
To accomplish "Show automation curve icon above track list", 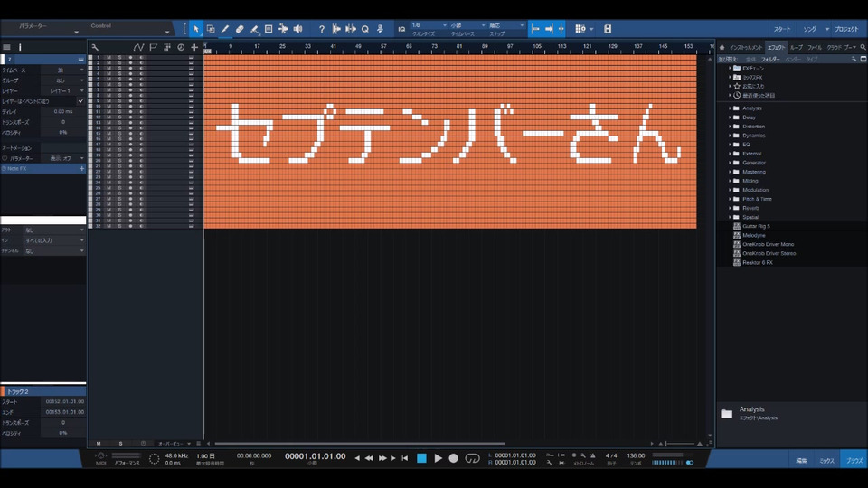I will click(x=138, y=48).
